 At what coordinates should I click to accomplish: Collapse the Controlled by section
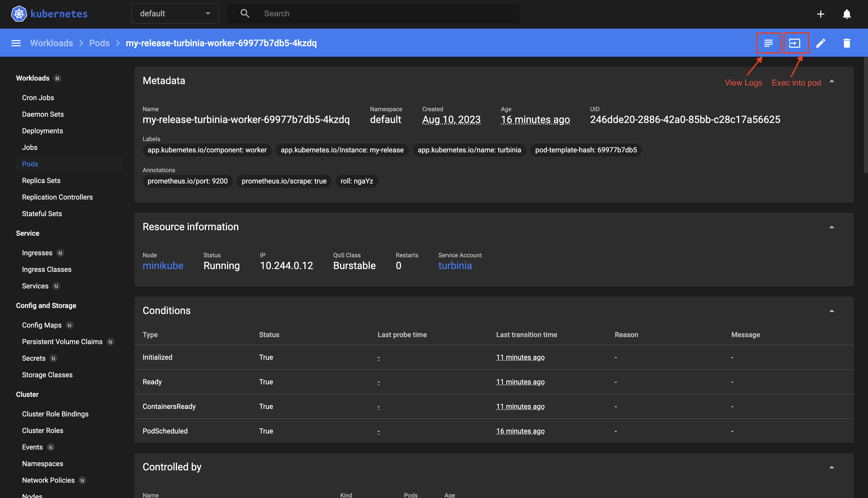[832, 467]
